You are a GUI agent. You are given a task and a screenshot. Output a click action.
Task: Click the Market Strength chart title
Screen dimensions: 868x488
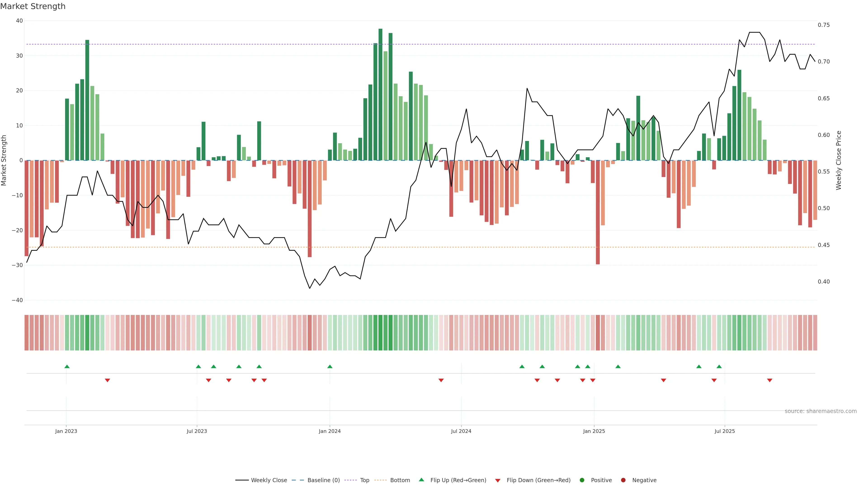(x=33, y=6)
